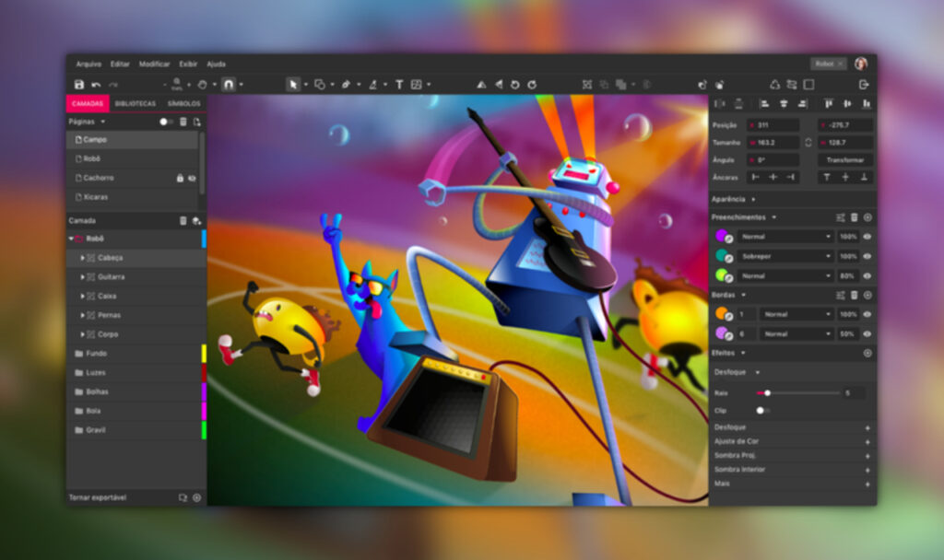Screen dimensions: 944x560
Task: Open the Modificar menu
Action: [154, 64]
